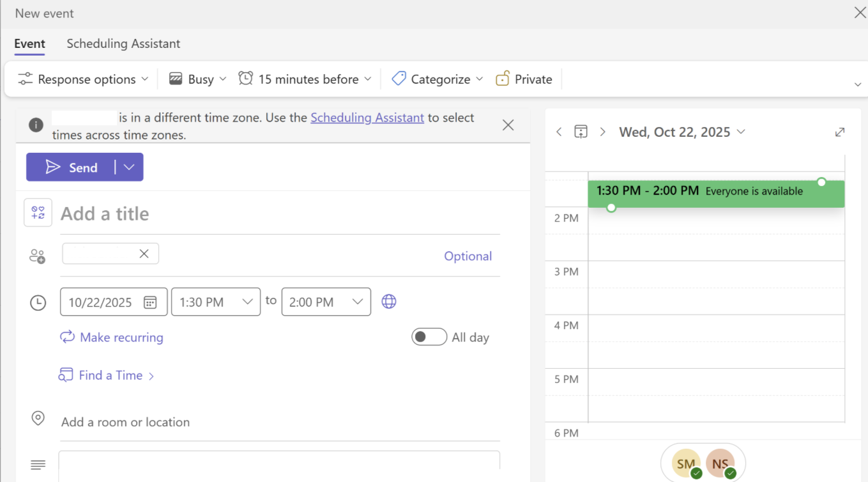Click the description body text box

click(279, 466)
